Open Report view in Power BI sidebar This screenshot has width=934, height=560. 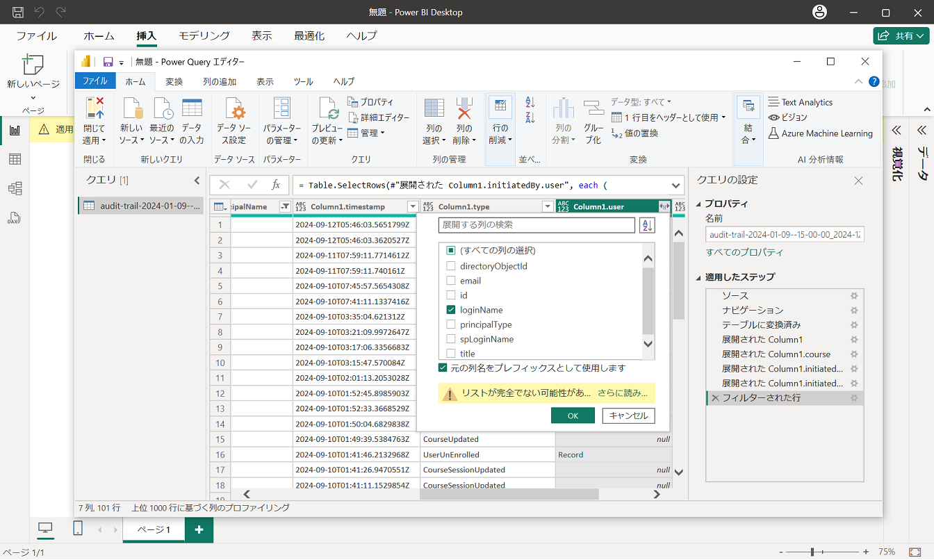click(15, 130)
